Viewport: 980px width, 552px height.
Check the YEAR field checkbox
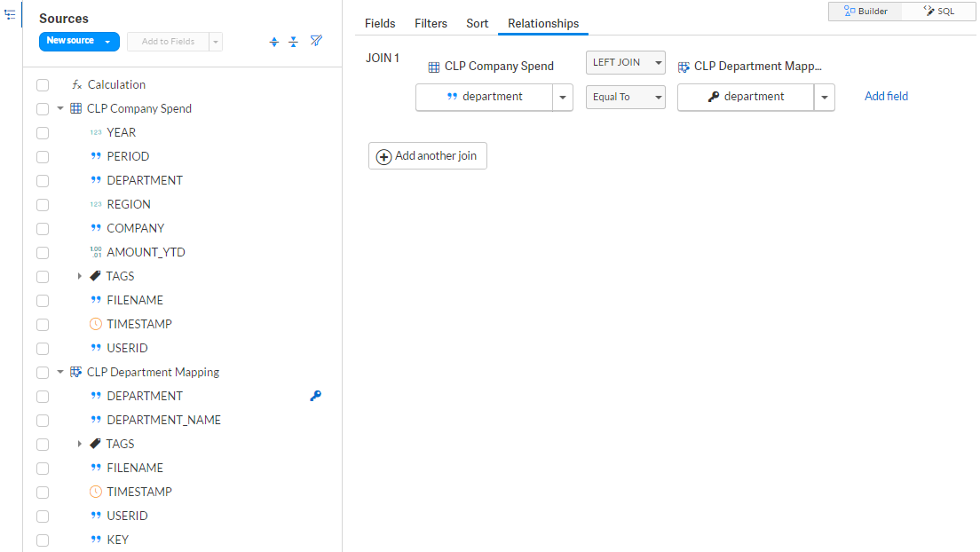pyautogui.click(x=43, y=133)
